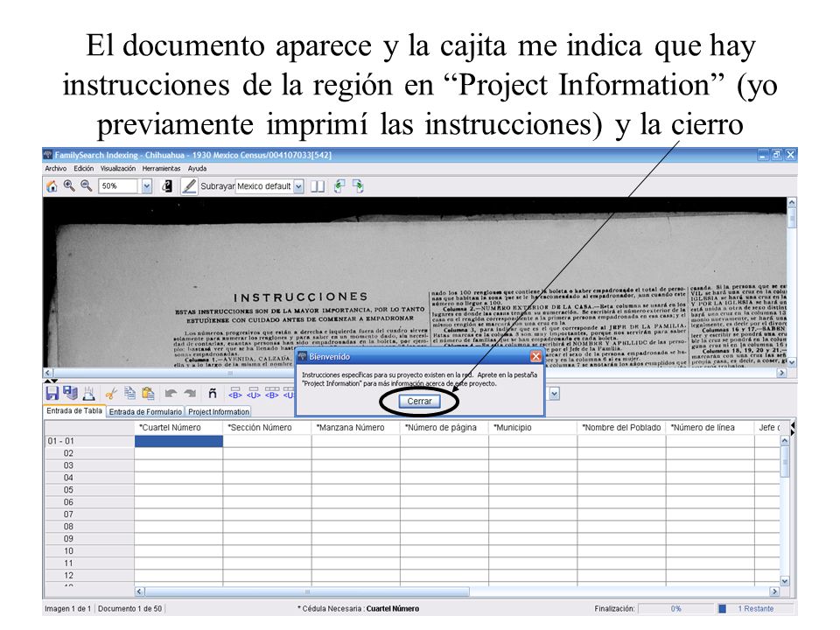
Task: Open the Archivo menu
Action: tap(56, 168)
